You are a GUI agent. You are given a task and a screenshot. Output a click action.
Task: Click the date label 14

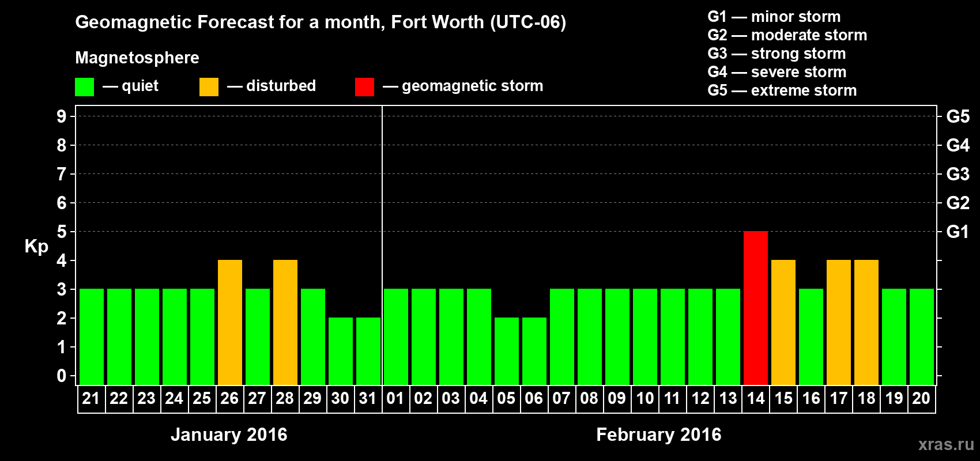click(x=755, y=398)
